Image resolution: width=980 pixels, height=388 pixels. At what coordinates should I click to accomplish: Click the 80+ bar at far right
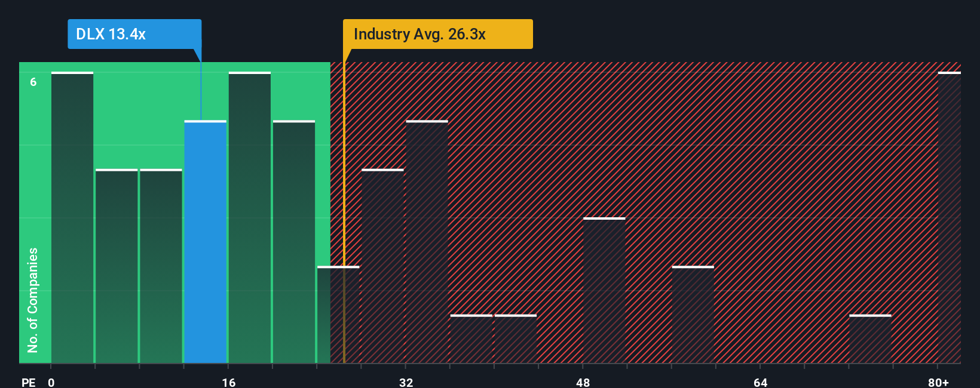[950, 217]
